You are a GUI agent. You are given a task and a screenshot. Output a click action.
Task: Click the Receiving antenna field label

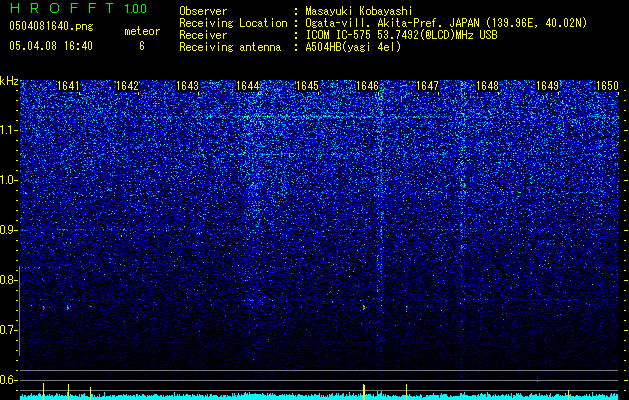point(230,47)
